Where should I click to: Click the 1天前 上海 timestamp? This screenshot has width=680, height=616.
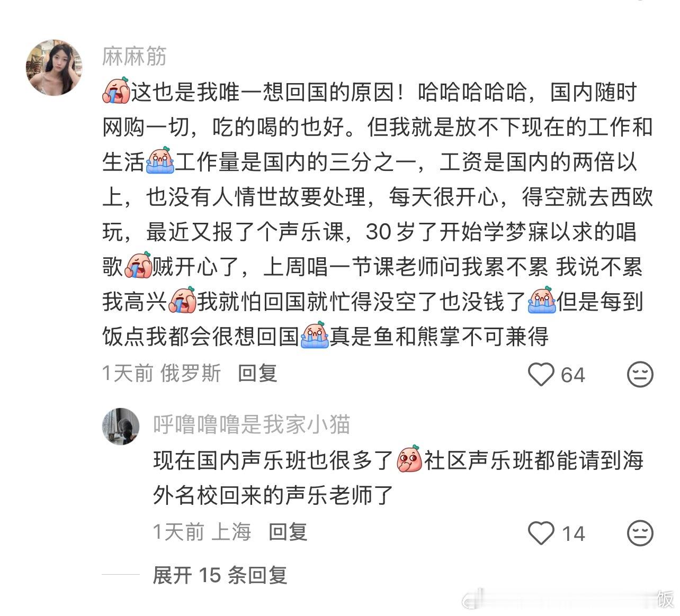(202, 531)
